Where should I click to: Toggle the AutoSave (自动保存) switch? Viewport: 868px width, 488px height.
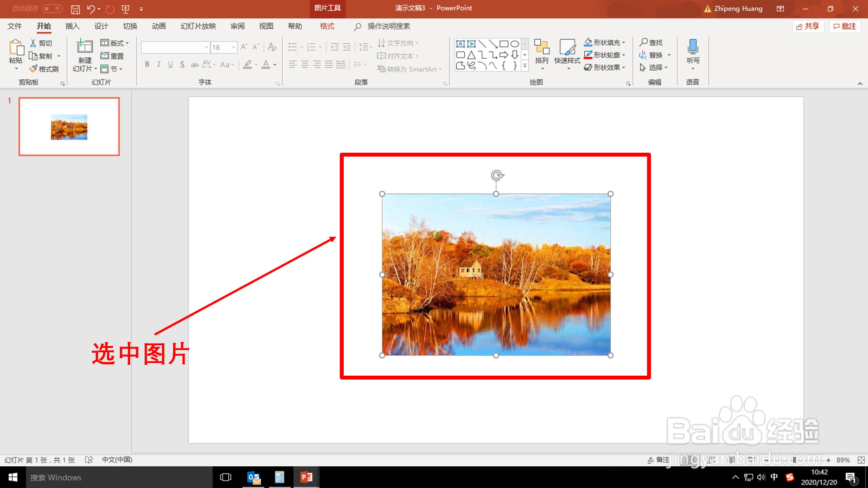(53, 9)
